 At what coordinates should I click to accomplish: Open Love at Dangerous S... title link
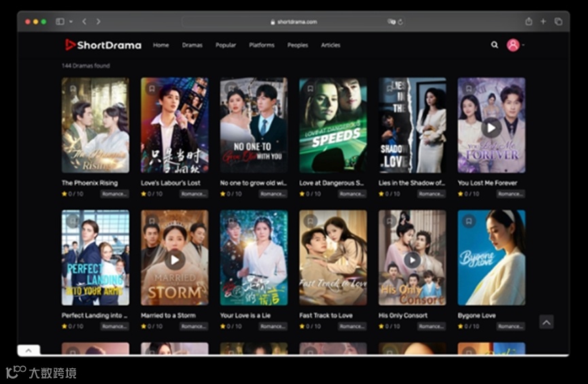point(332,183)
